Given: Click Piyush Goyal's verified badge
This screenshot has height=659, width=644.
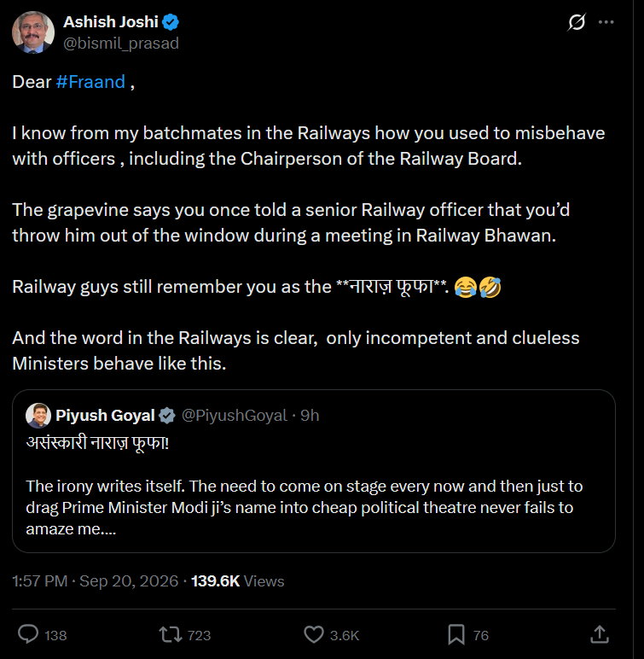Looking at the screenshot, I should tap(167, 416).
